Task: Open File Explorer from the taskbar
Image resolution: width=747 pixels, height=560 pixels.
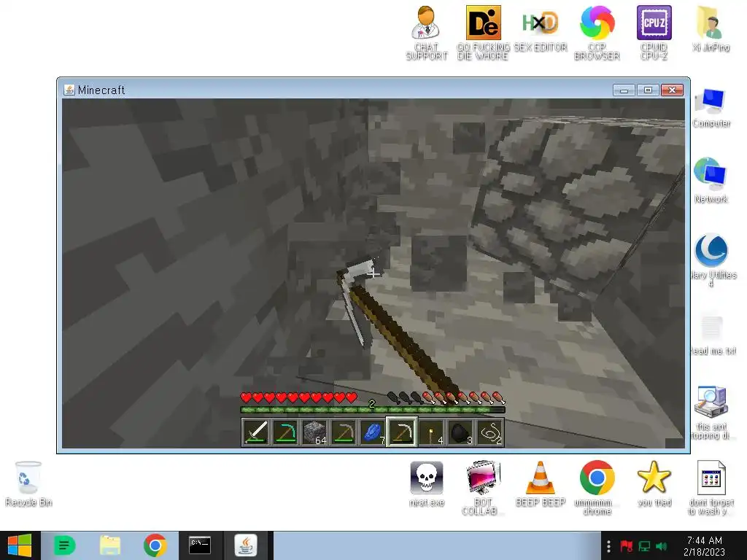Action: [x=110, y=545]
